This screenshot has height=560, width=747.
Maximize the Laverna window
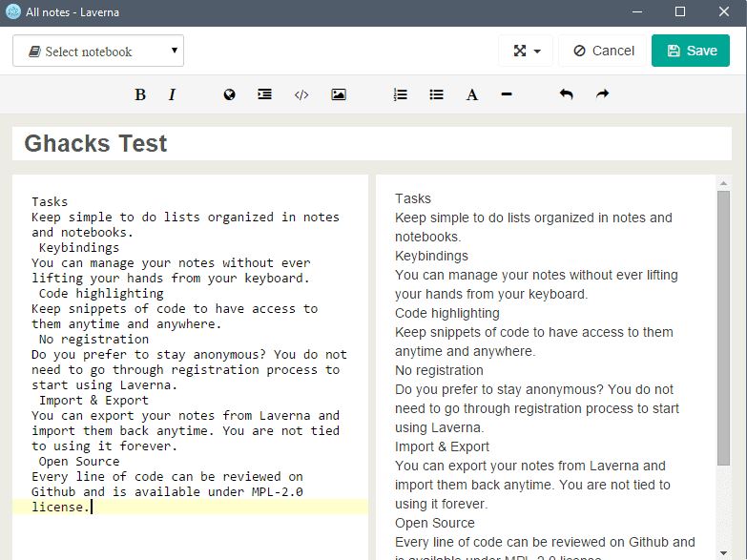(680, 11)
